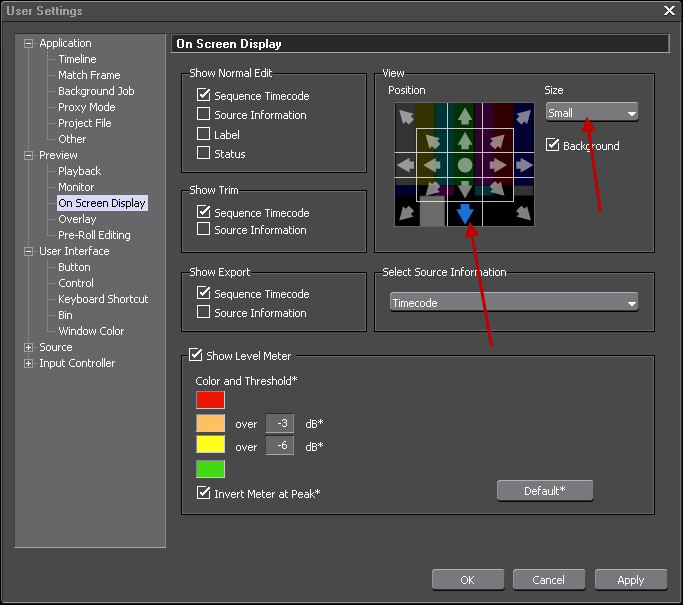
Task: Click the center circle position icon
Action: click(465, 164)
